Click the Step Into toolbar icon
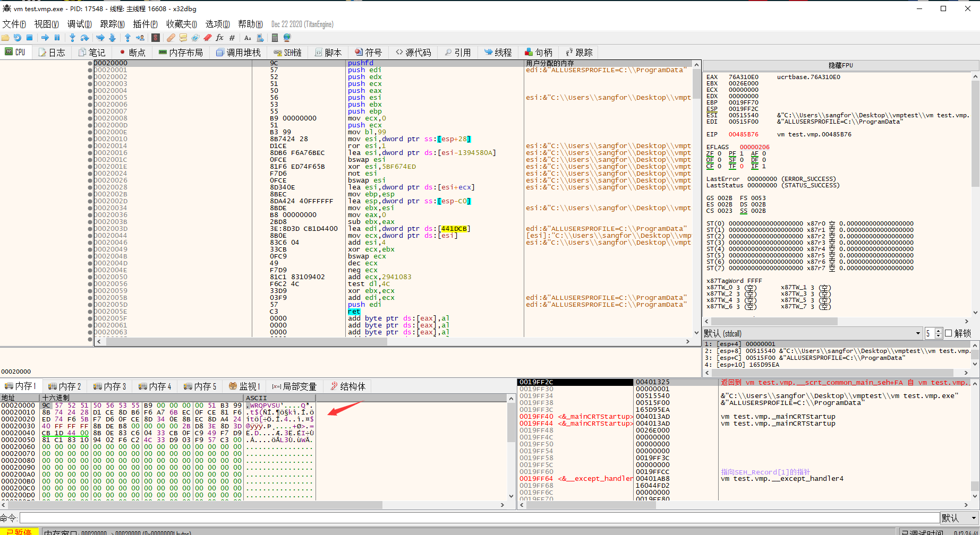This screenshot has width=980, height=535. [72, 38]
